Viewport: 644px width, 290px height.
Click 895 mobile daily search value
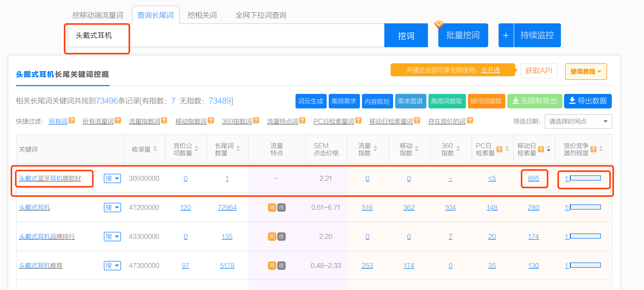point(533,178)
